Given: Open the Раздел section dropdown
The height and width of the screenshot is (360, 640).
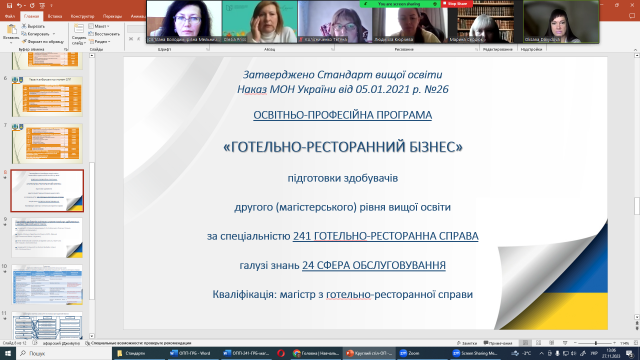Looking at the screenshot, I should [100, 42].
